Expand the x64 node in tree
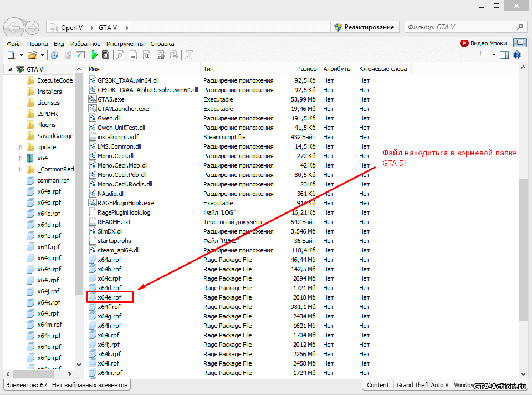 point(21,158)
